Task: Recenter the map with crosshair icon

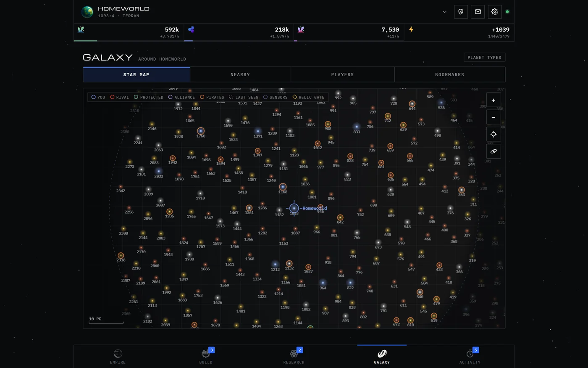Action: [x=493, y=134]
